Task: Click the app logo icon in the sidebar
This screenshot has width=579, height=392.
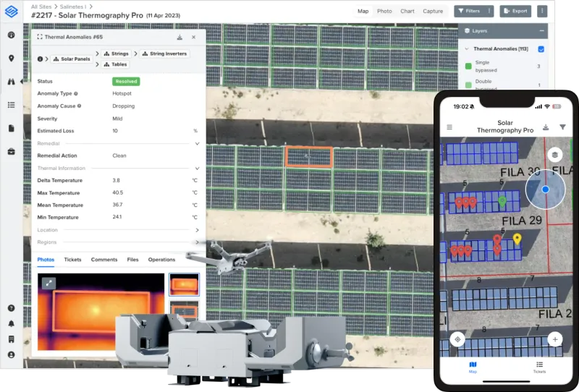Action: (x=12, y=11)
